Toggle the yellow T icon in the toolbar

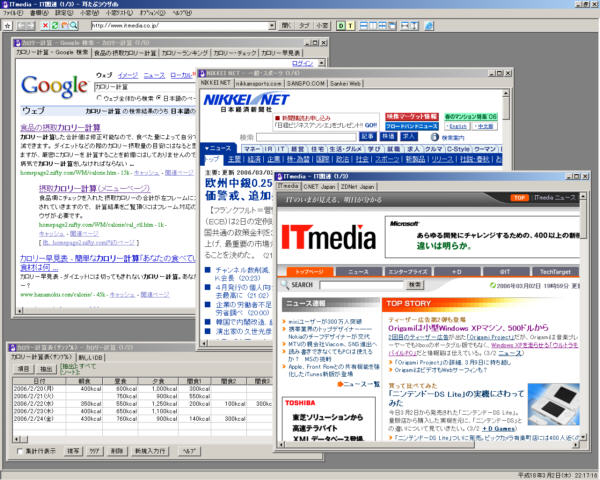(350, 26)
